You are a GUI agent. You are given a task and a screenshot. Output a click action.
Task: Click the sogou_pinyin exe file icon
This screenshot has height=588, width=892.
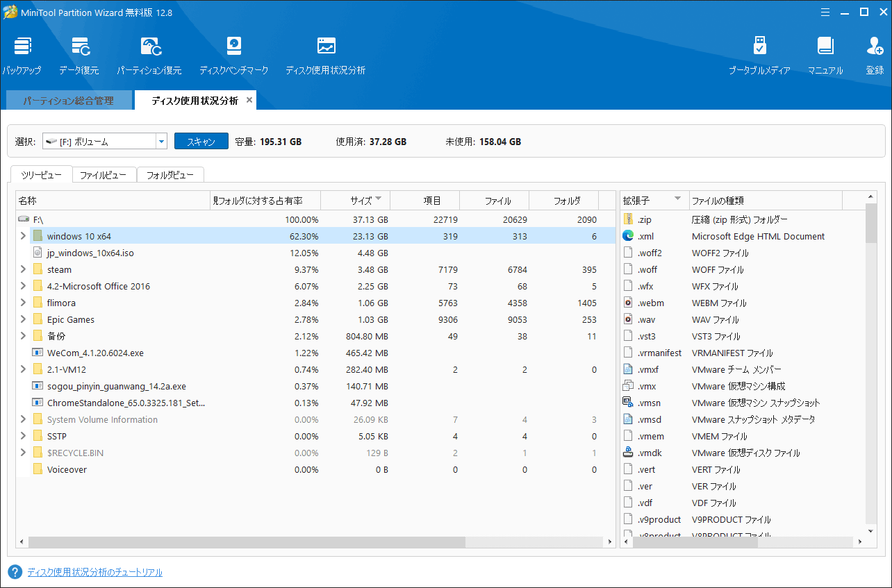click(x=38, y=386)
